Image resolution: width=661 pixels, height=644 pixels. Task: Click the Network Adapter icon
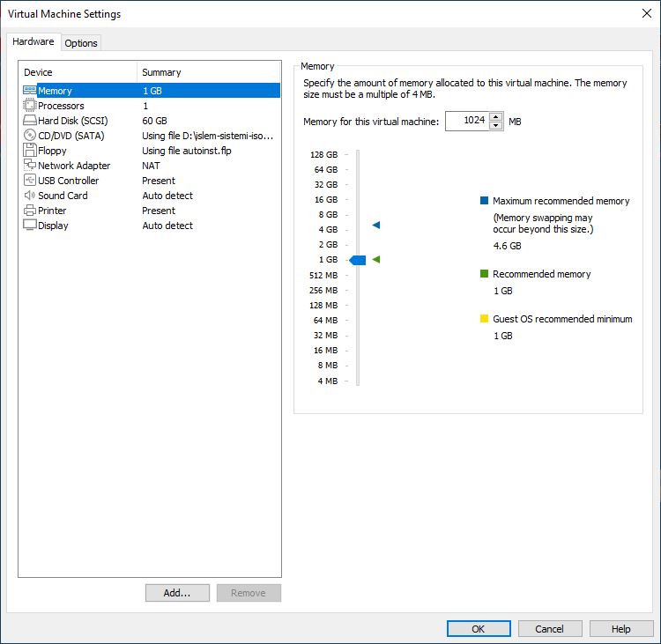[x=29, y=165]
